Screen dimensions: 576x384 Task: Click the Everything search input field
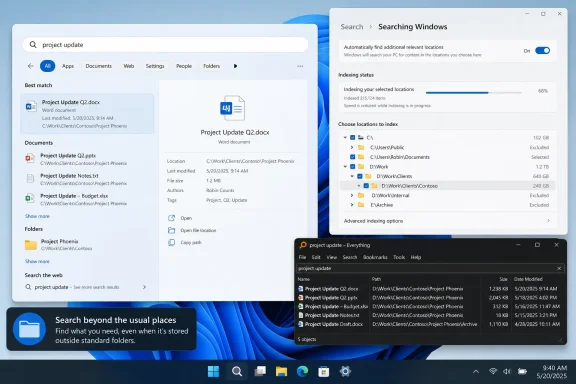click(430, 268)
